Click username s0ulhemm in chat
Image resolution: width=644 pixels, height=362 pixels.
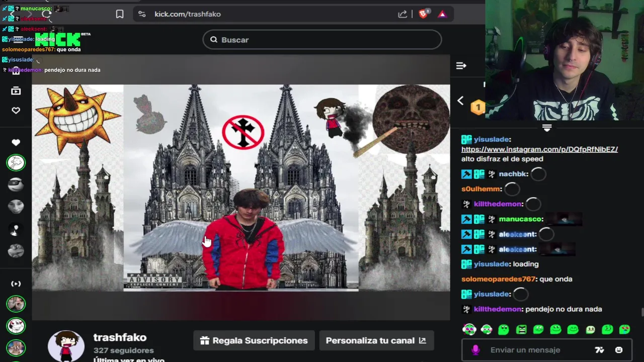480,189
